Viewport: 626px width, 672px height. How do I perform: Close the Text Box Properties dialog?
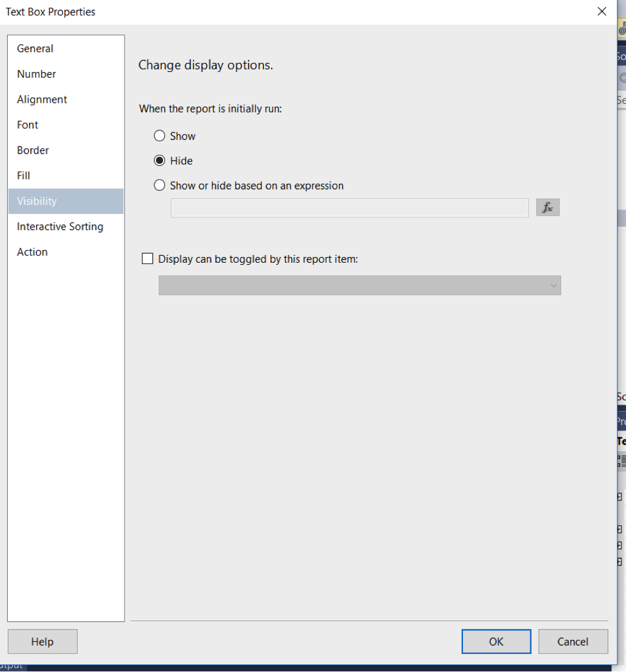tap(602, 12)
